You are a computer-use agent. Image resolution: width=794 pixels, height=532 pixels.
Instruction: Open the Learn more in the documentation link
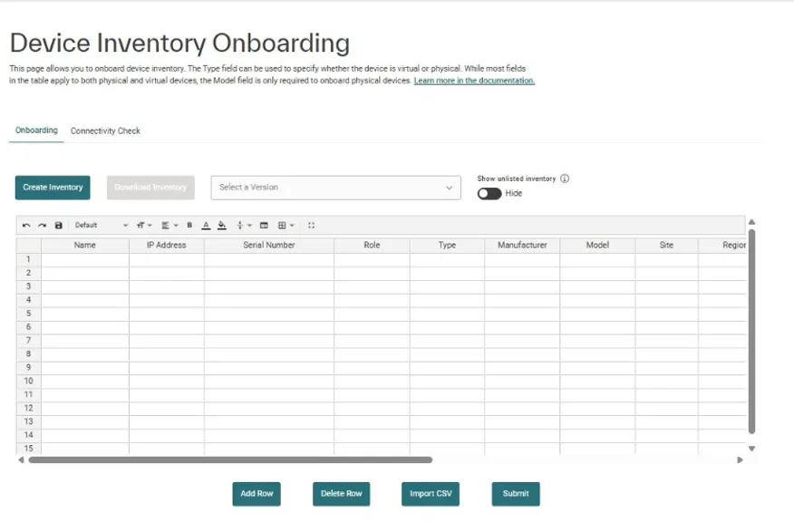(x=474, y=81)
